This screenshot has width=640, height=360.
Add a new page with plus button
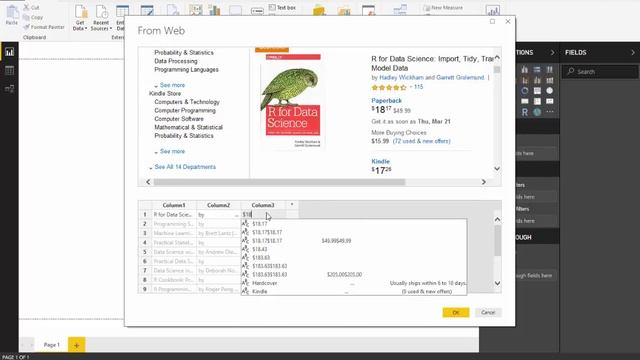(x=76, y=345)
